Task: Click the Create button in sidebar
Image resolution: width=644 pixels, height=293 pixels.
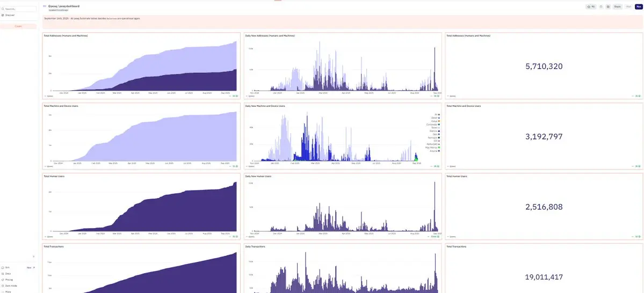Action: (18, 26)
